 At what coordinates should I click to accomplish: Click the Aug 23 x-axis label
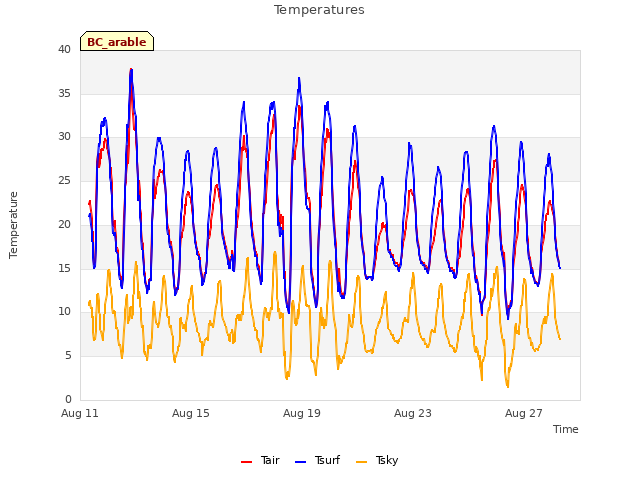coord(413,413)
